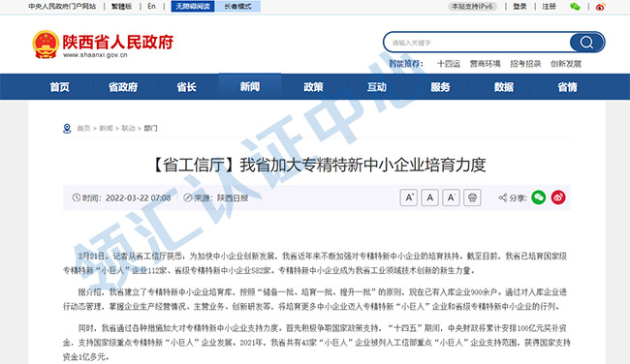
Task: Decrease font size with A- button
Action: [x=451, y=197]
